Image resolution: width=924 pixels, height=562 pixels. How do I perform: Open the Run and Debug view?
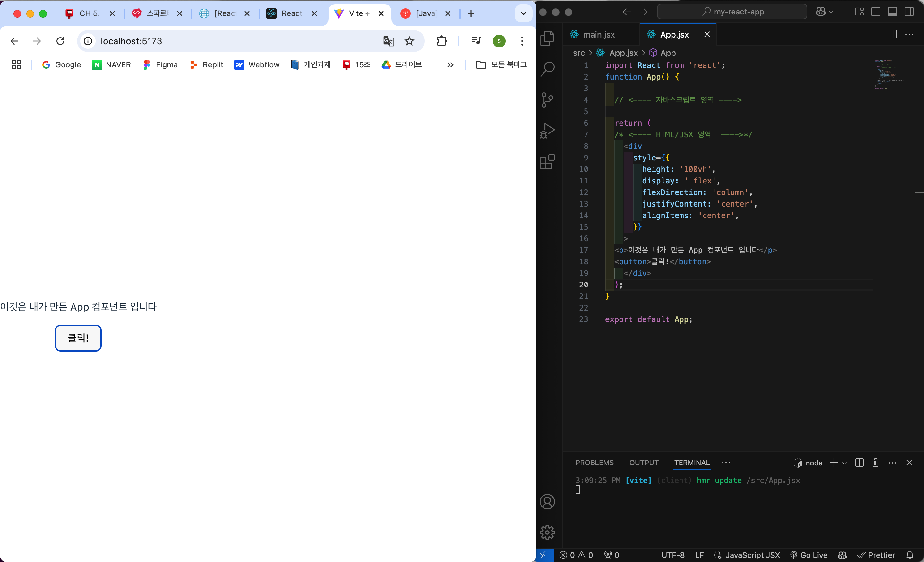[547, 131]
